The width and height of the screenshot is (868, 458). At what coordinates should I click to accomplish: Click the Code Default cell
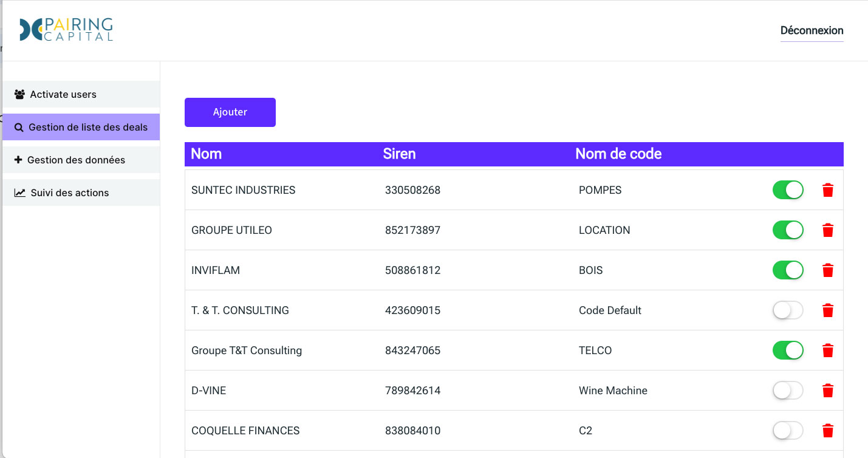click(x=610, y=310)
